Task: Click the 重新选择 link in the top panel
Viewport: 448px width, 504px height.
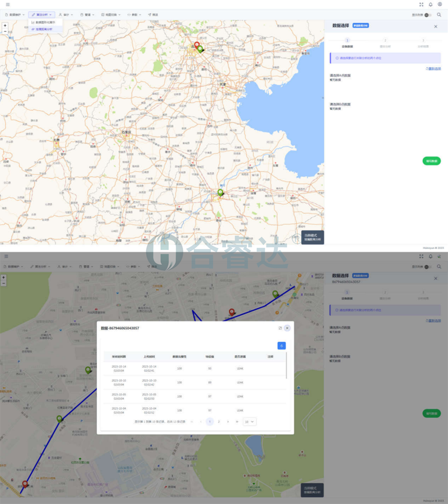Action: 433,69
